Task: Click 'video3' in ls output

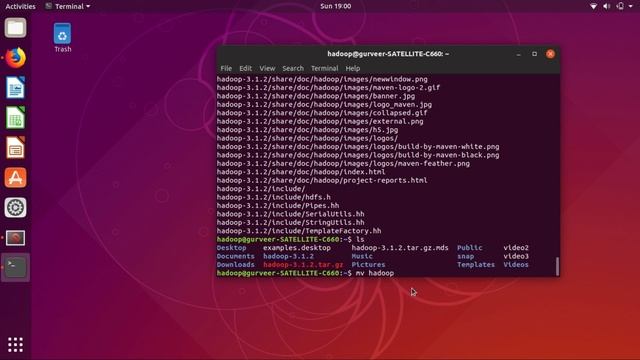Action: coord(516,256)
